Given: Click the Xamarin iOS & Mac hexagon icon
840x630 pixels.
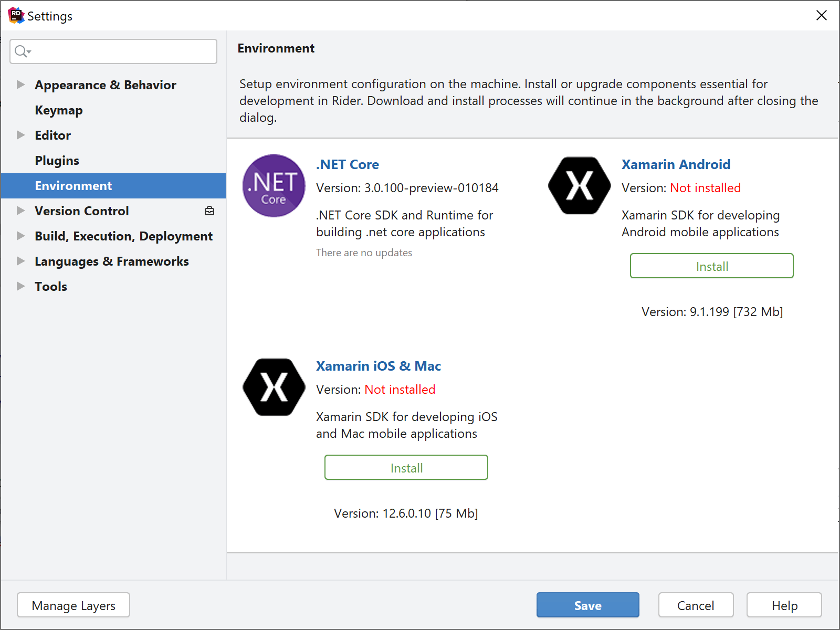Looking at the screenshot, I should (274, 387).
